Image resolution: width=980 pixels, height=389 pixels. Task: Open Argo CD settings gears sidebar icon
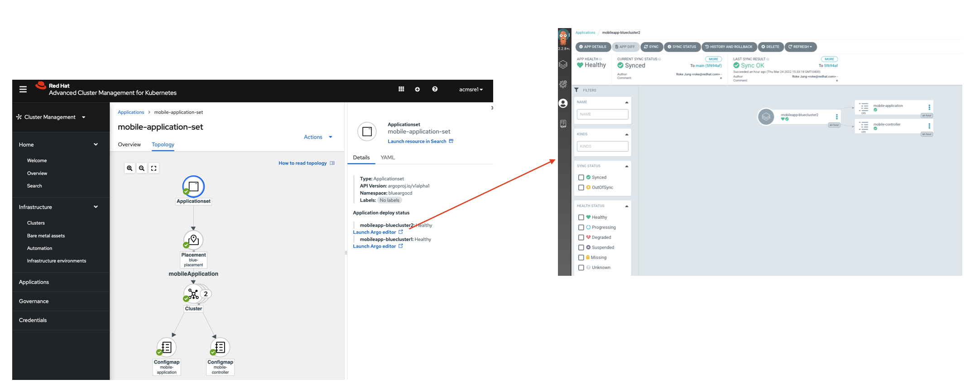pyautogui.click(x=563, y=84)
